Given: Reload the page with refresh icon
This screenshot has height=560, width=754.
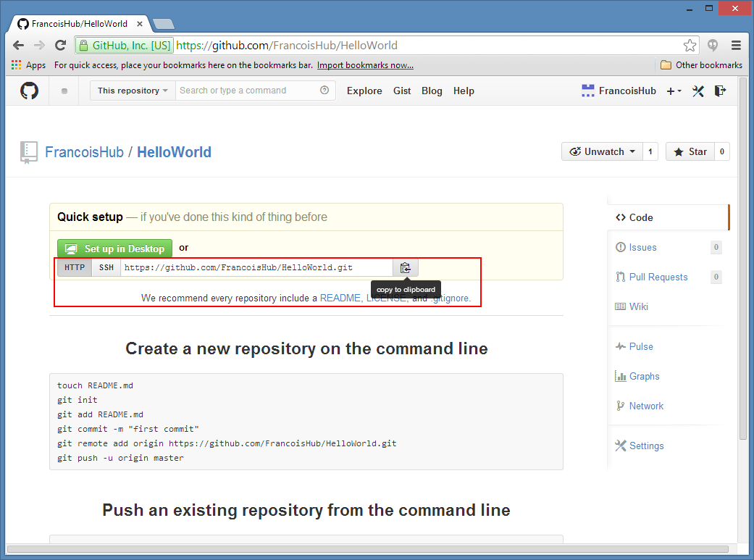Looking at the screenshot, I should pos(61,45).
